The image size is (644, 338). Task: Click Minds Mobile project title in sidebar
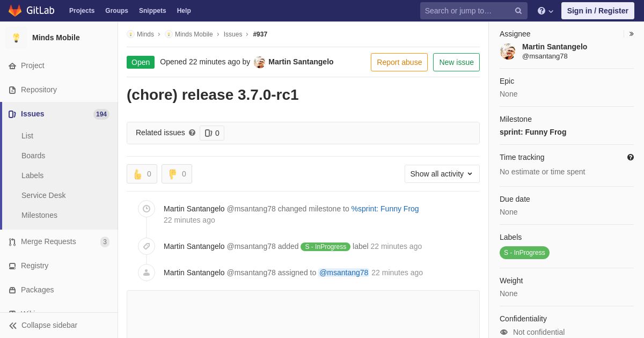(56, 38)
